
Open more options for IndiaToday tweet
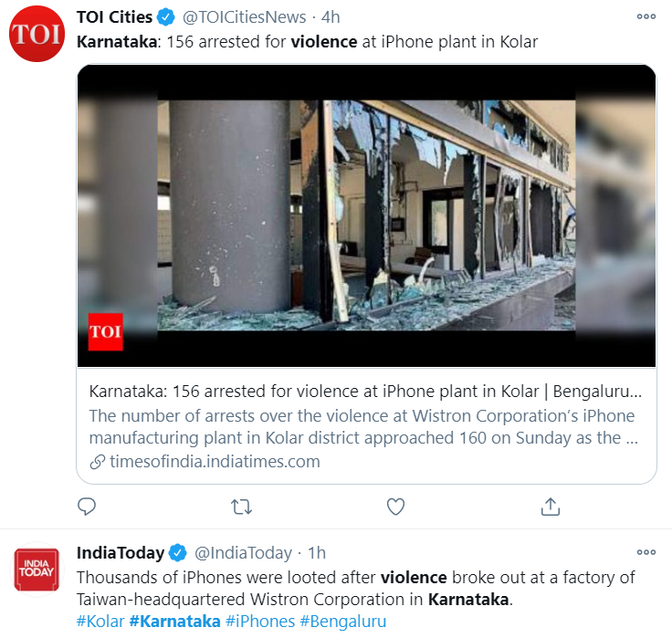pyautogui.click(x=646, y=552)
